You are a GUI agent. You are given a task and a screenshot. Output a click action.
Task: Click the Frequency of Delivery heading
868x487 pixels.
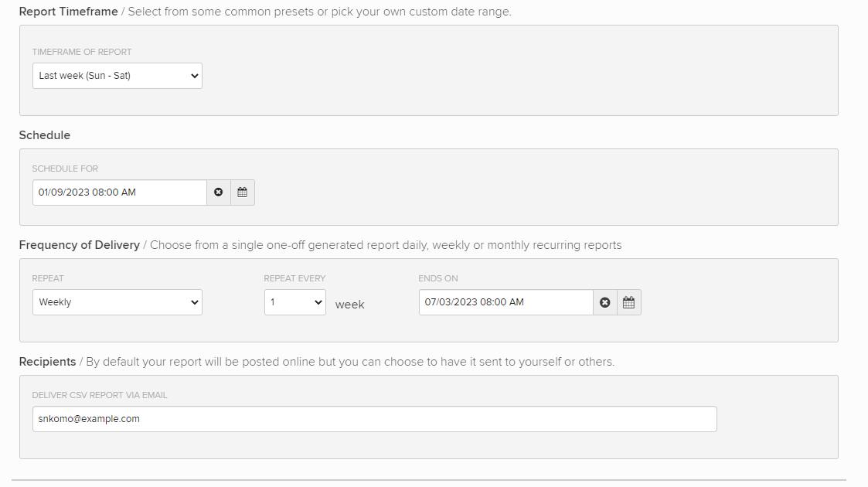[x=80, y=244]
